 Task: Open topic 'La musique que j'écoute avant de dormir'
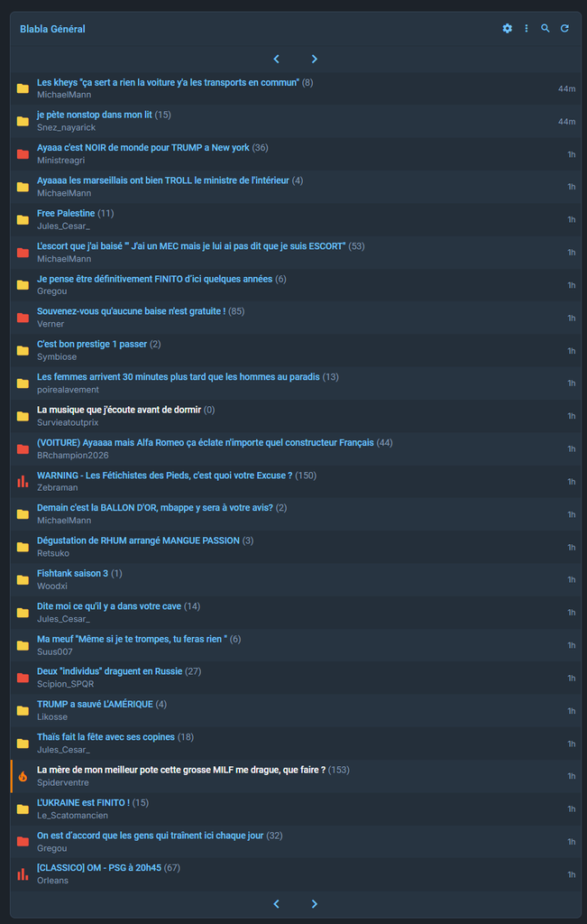(119, 410)
